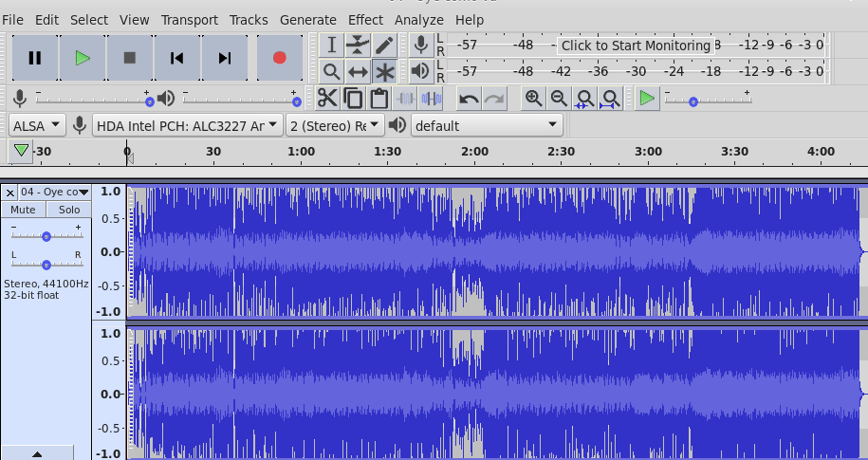Viewport: 868px width, 460px height.
Task: Adjust the track pan L-R slider
Action: click(x=47, y=265)
